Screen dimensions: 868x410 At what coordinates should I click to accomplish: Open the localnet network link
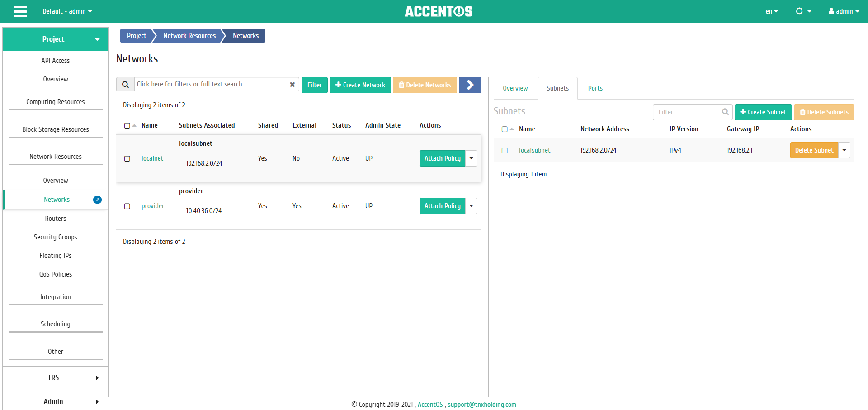(152, 158)
